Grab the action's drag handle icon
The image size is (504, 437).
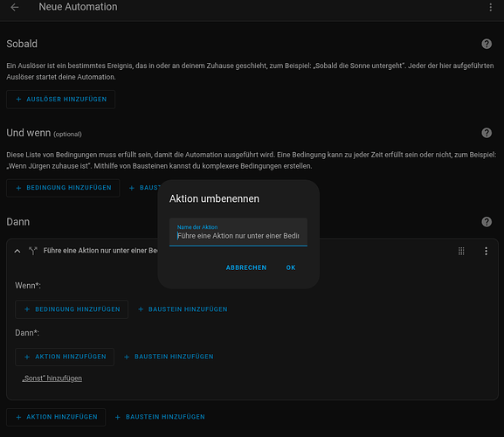tap(461, 251)
